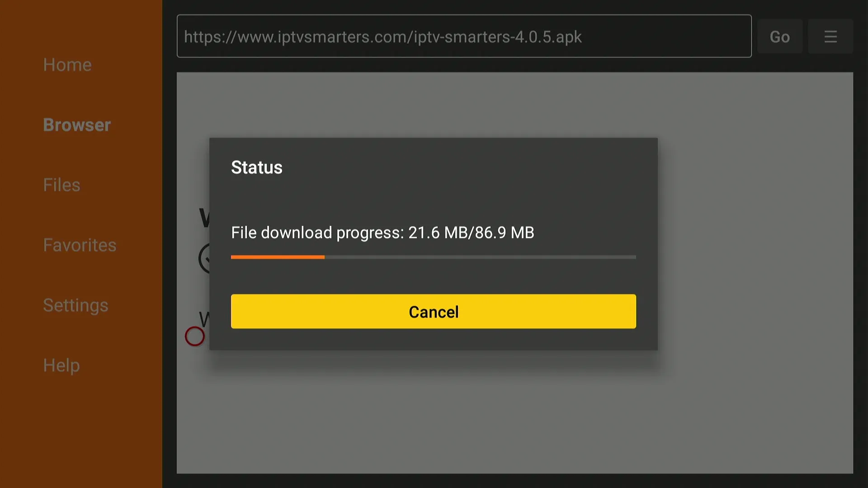Click the orange download progress bar

[x=278, y=257]
